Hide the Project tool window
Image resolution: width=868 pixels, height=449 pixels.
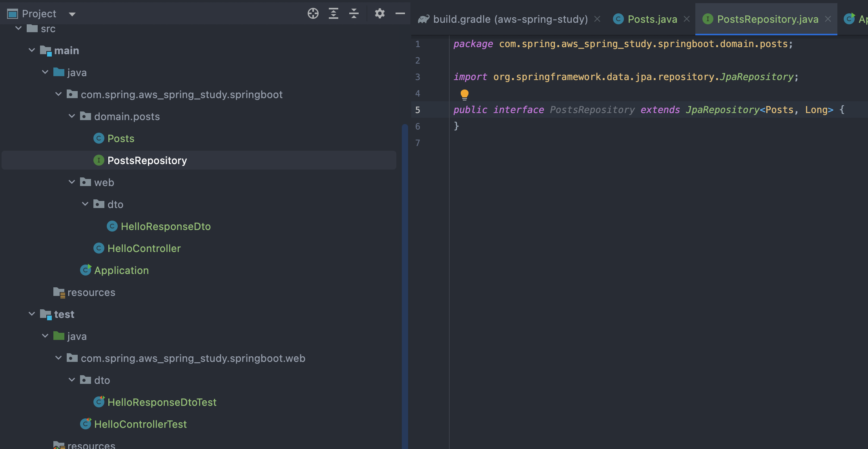pyautogui.click(x=400, y=14)
